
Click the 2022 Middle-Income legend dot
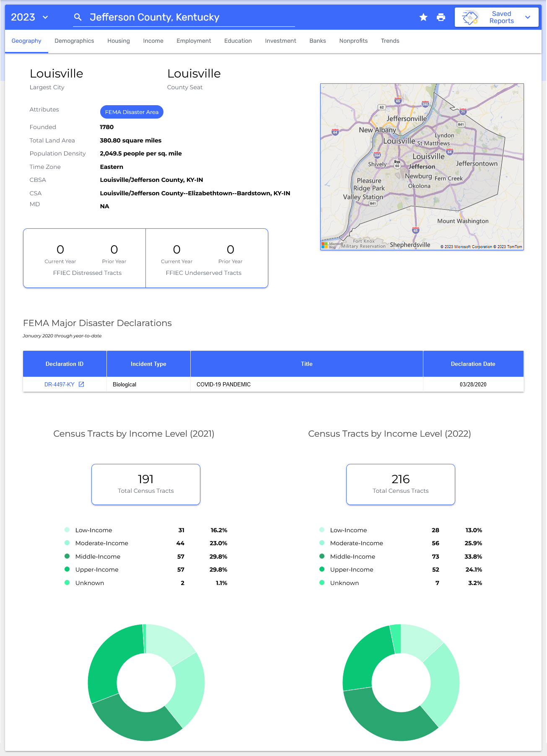[x=322, y=556]
